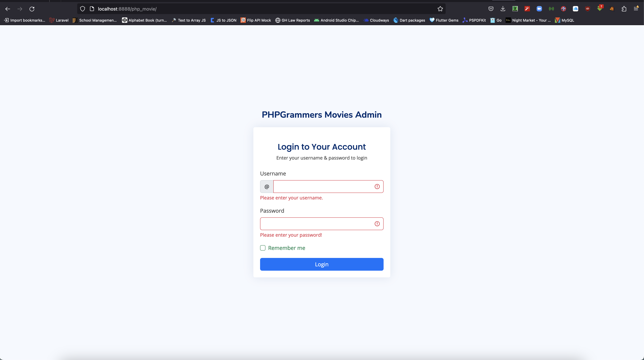Screen dimensions: 644x360
Task: Focus the Password input field
Action: coord(321,224)
